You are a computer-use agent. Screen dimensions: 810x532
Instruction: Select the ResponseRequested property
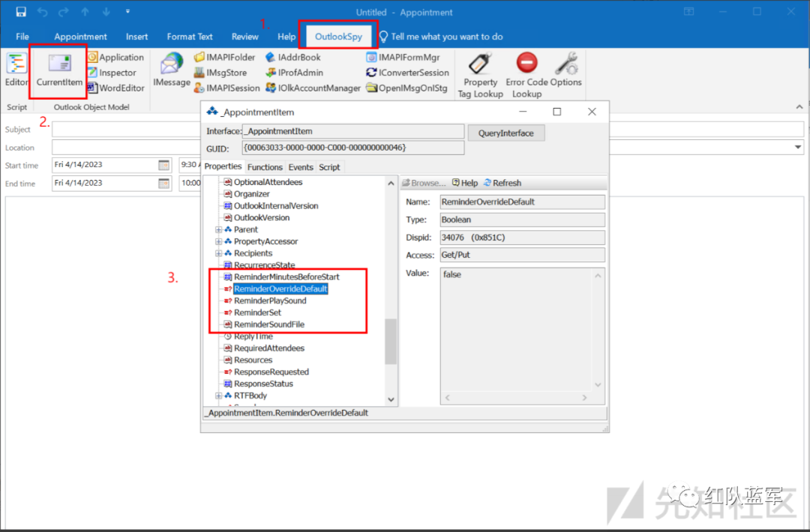(271, 372)
